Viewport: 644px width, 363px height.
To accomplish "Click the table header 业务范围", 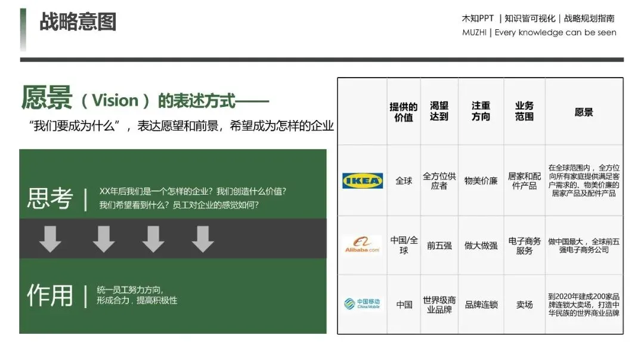I will [525, 112].
